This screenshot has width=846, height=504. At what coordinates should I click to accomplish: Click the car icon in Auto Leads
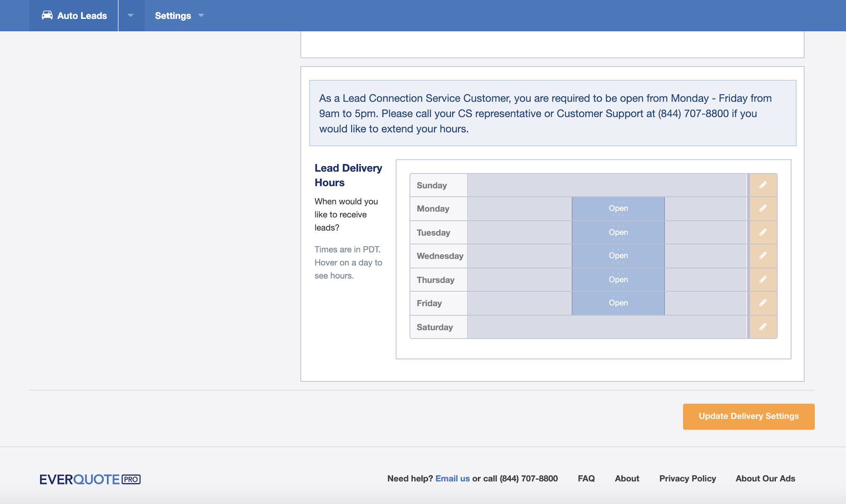[47, 15]
